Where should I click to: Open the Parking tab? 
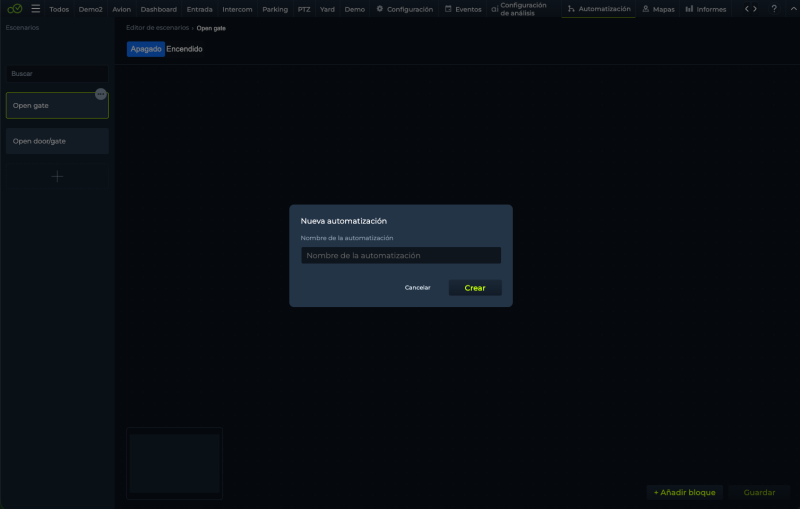(x=275, y=9)
